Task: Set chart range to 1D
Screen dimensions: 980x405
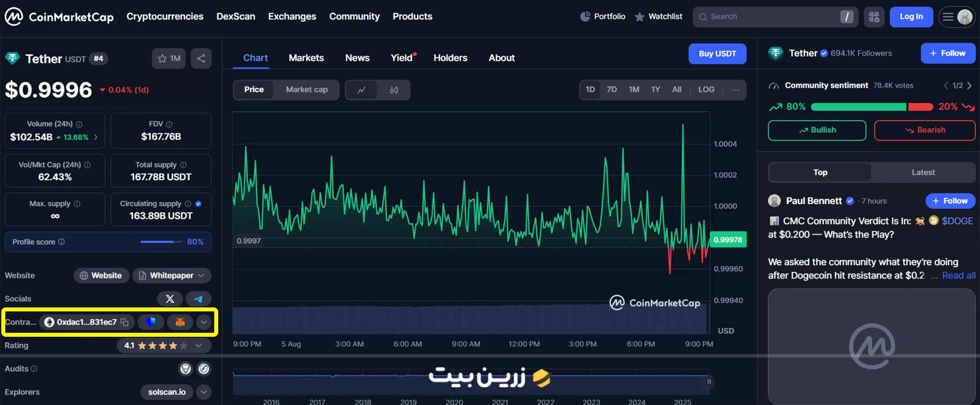Action: [x=590, y=90]
